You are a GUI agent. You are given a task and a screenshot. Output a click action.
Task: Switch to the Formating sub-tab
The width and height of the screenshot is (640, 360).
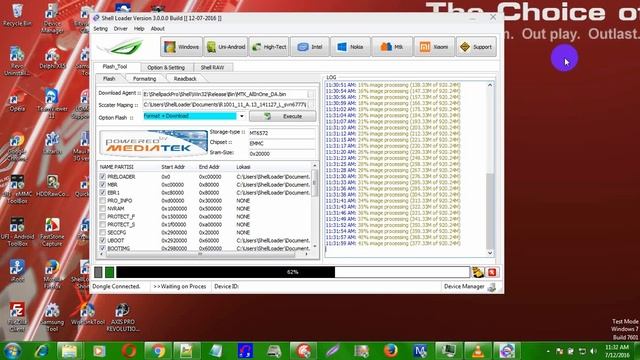coord(144,78)
